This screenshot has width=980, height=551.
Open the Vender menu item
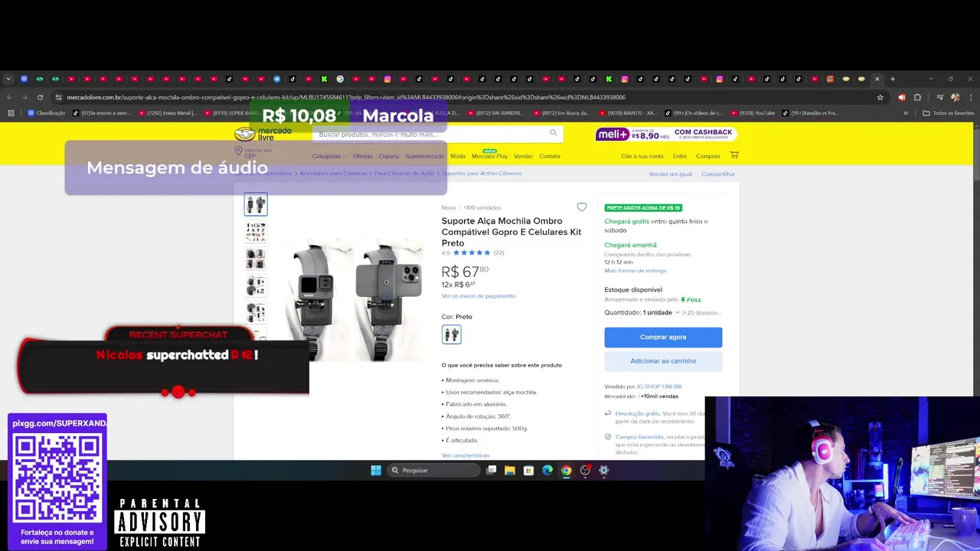[523, 156]
